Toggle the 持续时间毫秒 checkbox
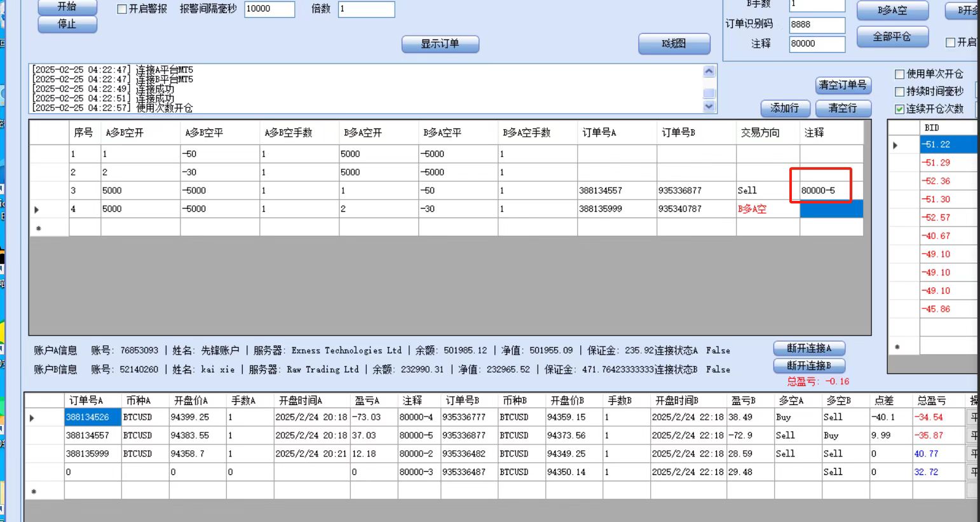Image resolution: width=980 pixels, height=522 pixels. [x=899, y=92]
